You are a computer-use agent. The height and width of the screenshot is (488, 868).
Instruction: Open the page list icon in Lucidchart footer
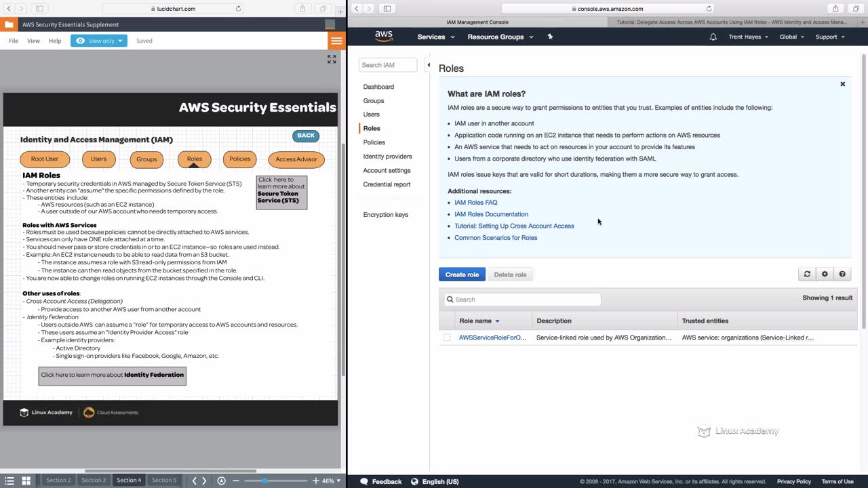click(9, 481)
